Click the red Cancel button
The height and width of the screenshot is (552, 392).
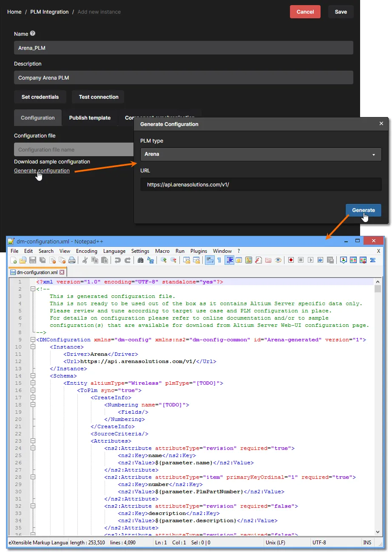(305, 12)
